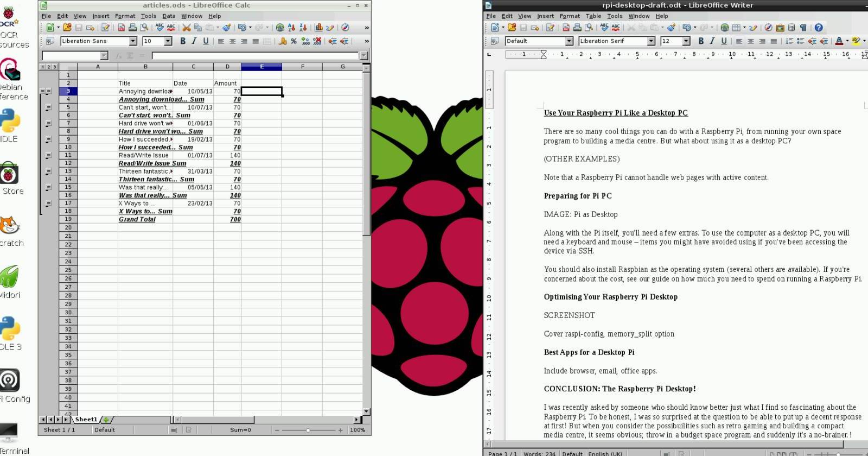Toggle Underline in Writer formatting bar
Screen dimensions: 868x456
point(724,41)
